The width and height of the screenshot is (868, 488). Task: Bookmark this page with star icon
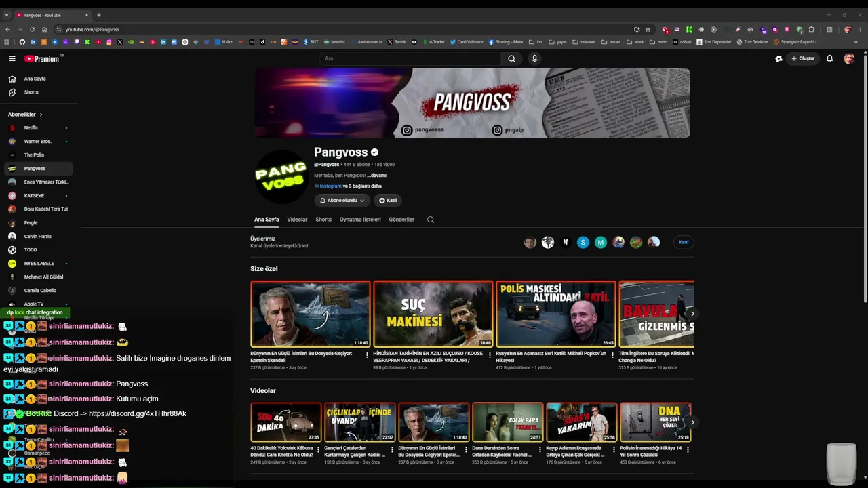point(648,30)
